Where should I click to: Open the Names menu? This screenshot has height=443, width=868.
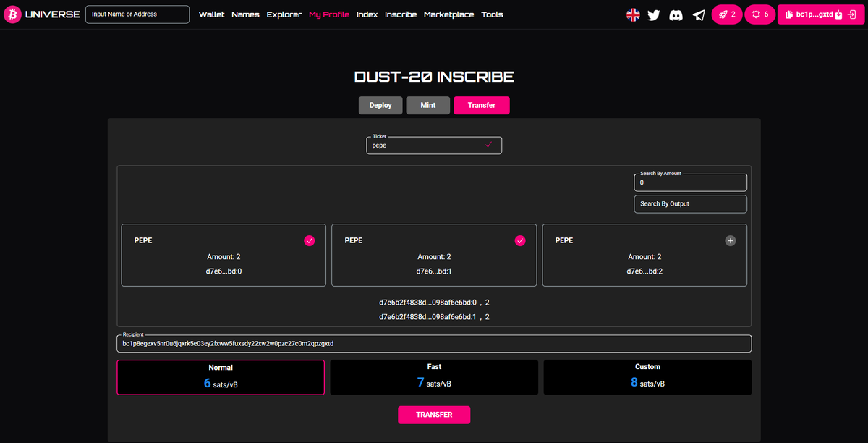pos(245,14)
